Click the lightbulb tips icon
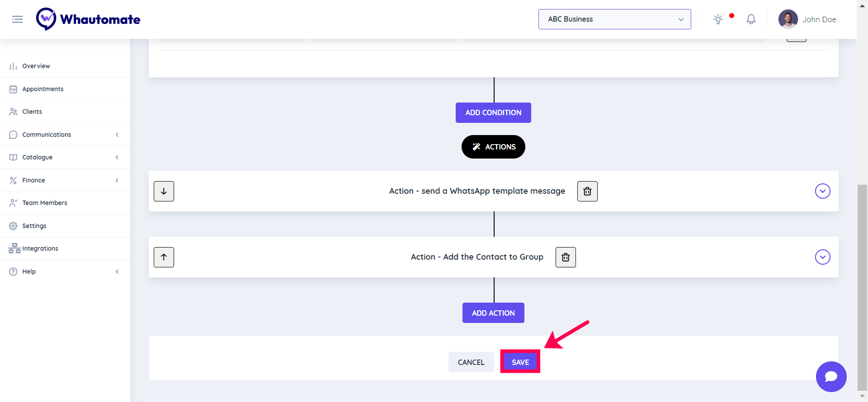The height and width of the screenshot is (402, 868). 718,19
